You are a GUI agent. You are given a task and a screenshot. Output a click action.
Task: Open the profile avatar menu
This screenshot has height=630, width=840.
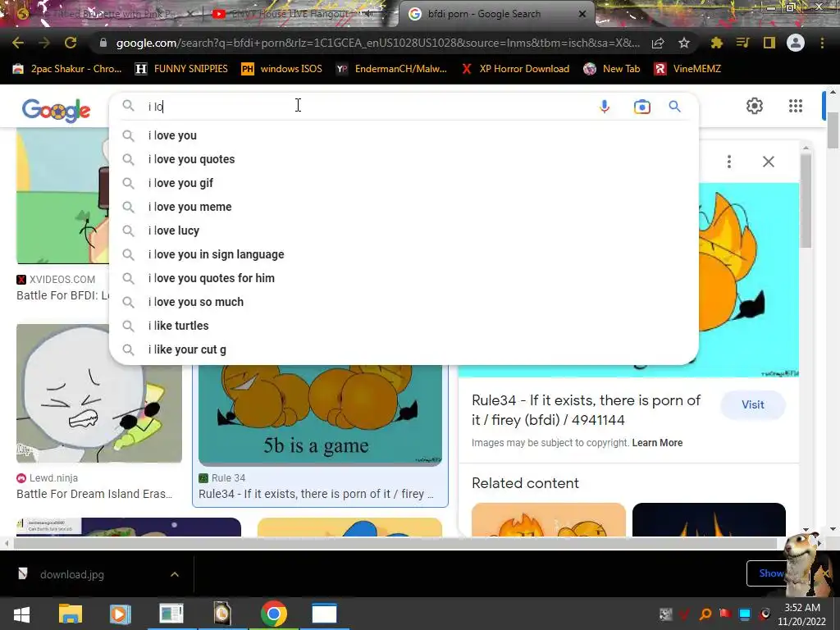click(x=796, y=43)
